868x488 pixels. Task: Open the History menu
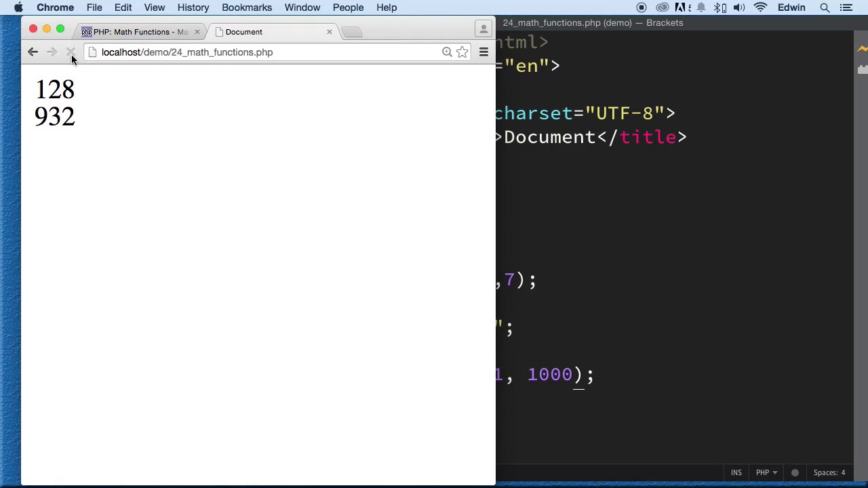pyautogui.click(x=193, y=7)
